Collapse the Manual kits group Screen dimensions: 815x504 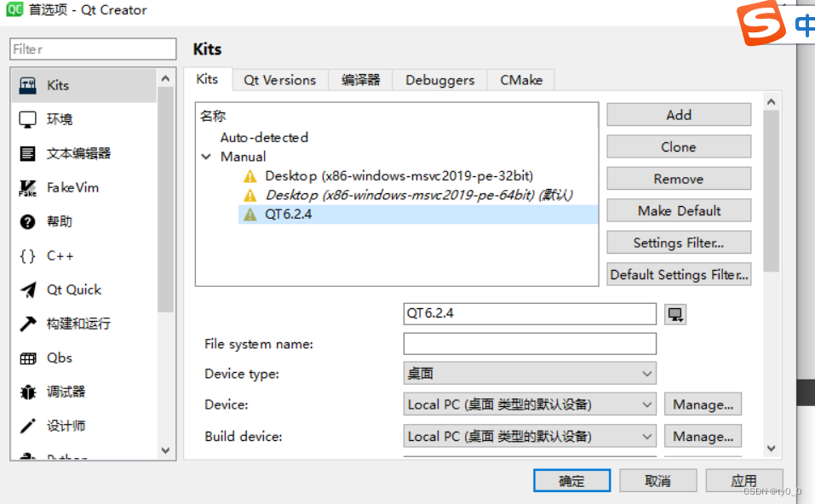[206, 157]
